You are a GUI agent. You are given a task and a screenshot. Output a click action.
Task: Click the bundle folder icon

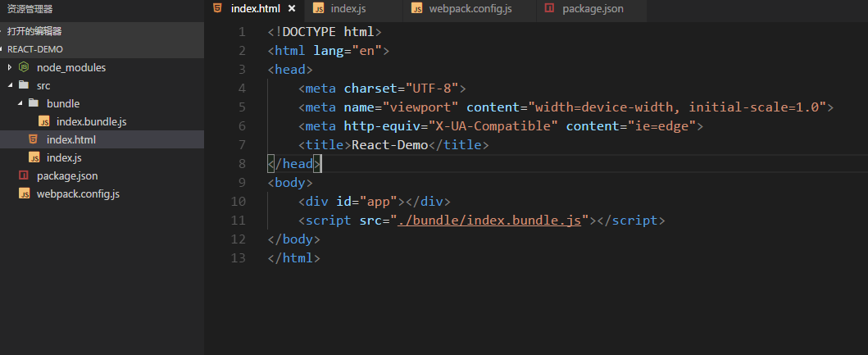34,103
